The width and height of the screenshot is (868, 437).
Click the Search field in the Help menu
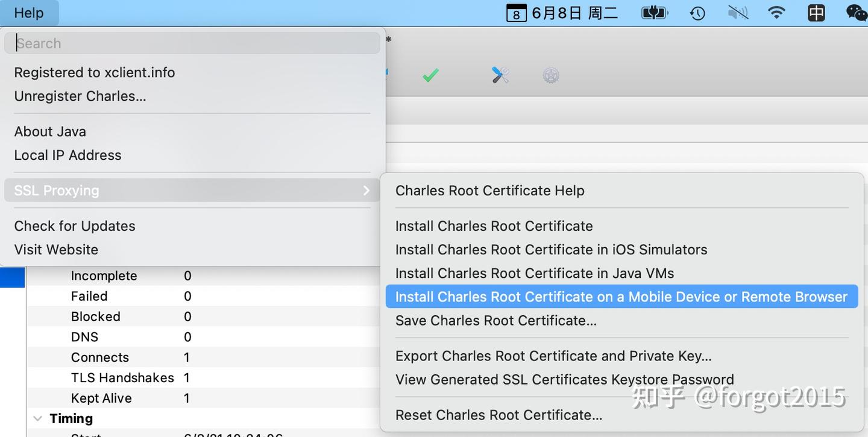coord(192,43)
